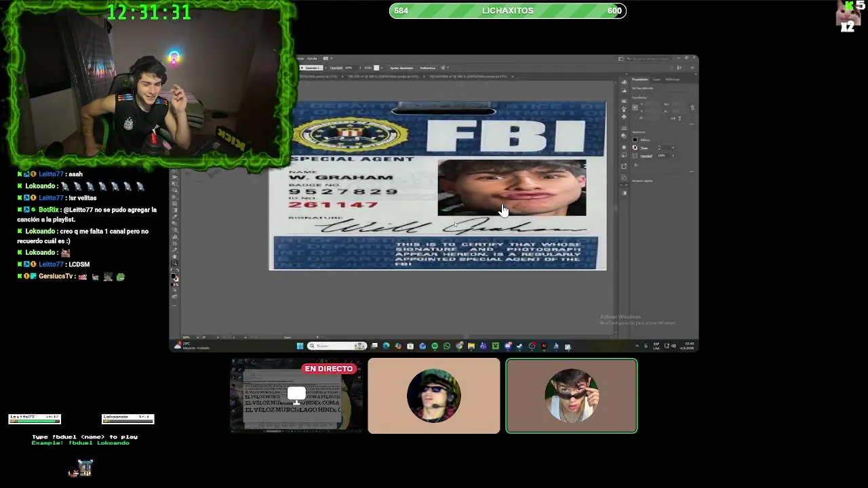Image resolution: width=868 pixels, height=488 pixels.
Task: Select the middle avatar tile with headset
Action: point(434,396)
